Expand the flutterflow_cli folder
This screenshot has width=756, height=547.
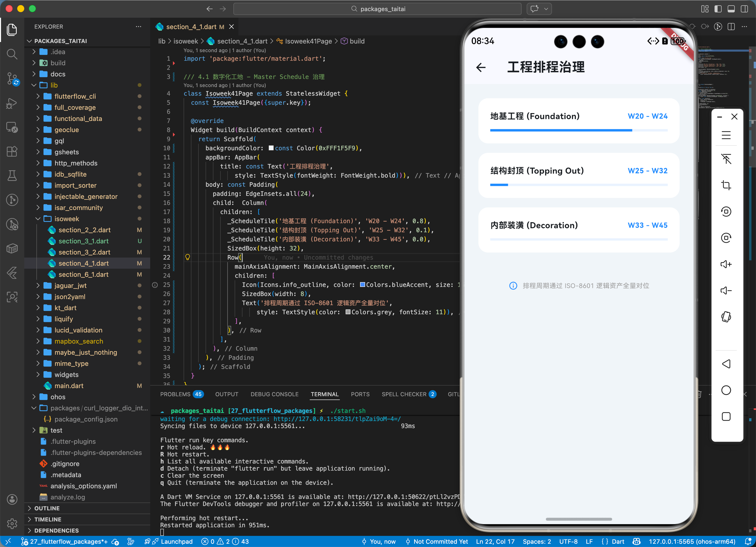(75, 96)
